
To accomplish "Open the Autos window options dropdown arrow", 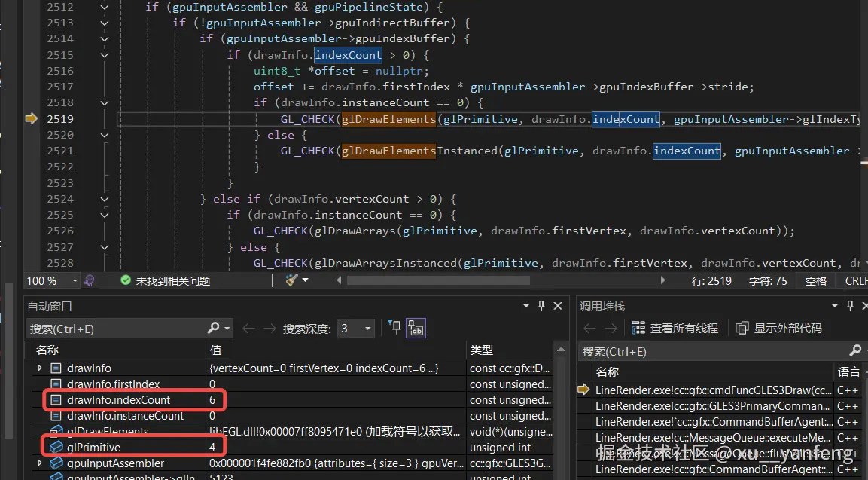I will (x=526, y=305).
